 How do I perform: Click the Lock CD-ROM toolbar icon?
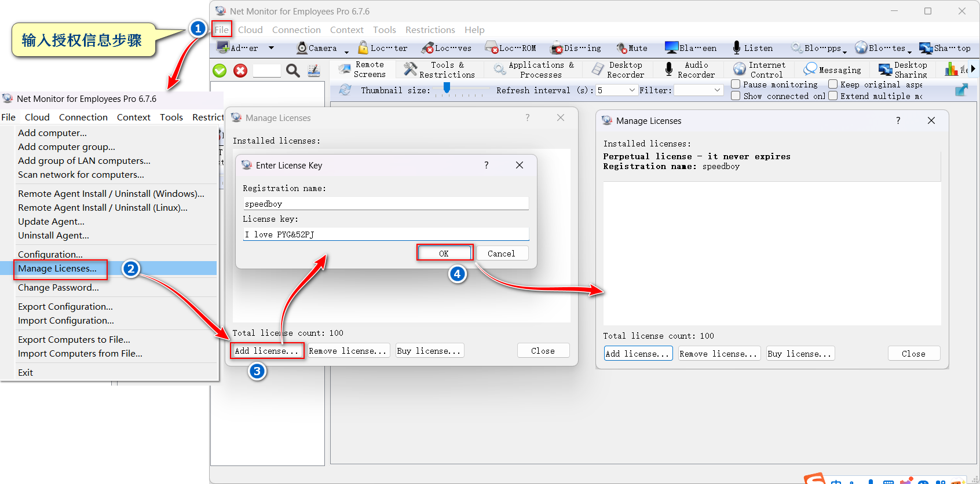(x=492, y=48)
